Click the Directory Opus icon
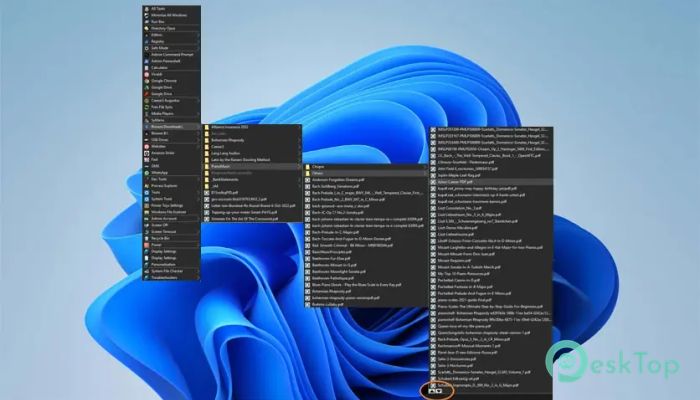This screenshot has height=400, width=700. click(x=146, y=28)
